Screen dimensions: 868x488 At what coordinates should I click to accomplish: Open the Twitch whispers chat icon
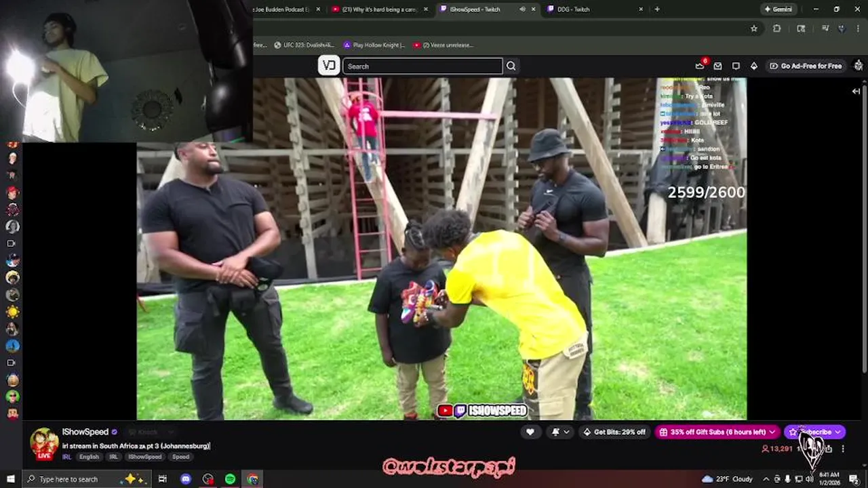(x=736, y=66)
